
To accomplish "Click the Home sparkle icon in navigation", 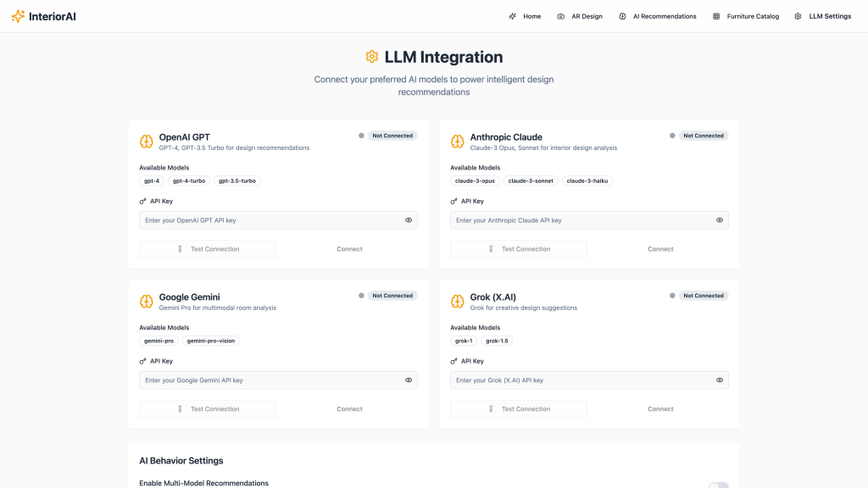I will click(x=513, y=17).
